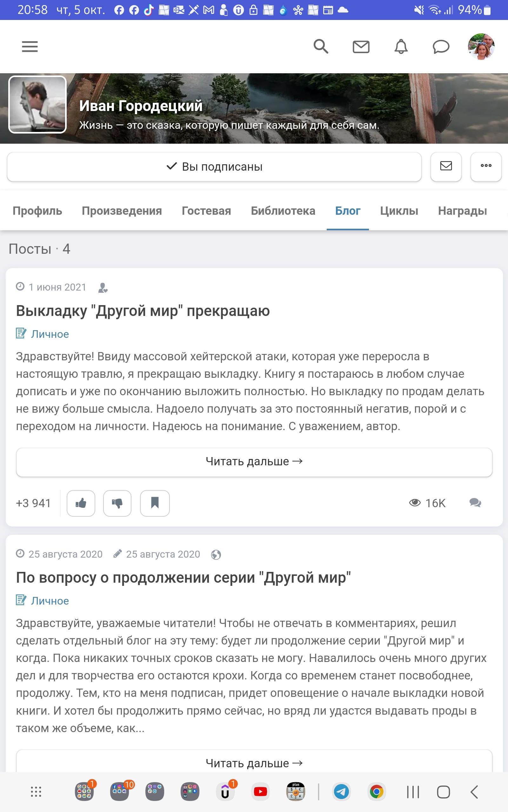
Task: Toggle the 'Вы подписаны' subscription button
Action: click(214, 167)
